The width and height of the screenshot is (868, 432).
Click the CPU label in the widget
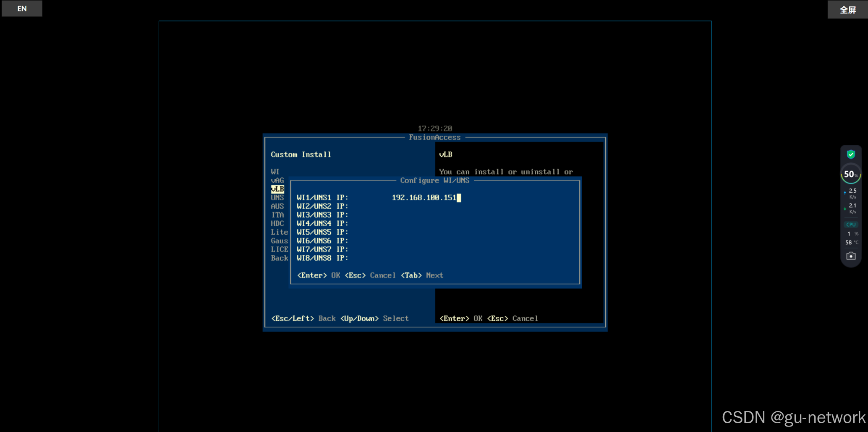pyautogui.click(x=851, y=225)
